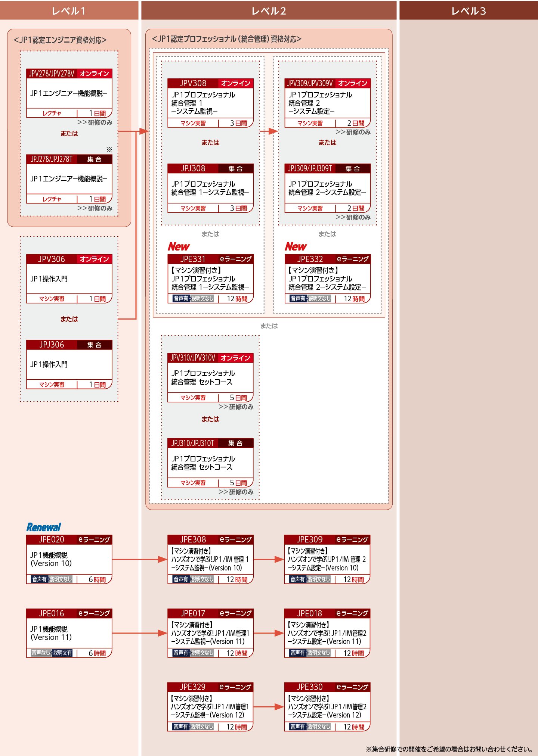The height and width of the screenshot is (756, 538).
Task: Open the JPV308 統合管理1 システム監視 course
Action: 210,103
